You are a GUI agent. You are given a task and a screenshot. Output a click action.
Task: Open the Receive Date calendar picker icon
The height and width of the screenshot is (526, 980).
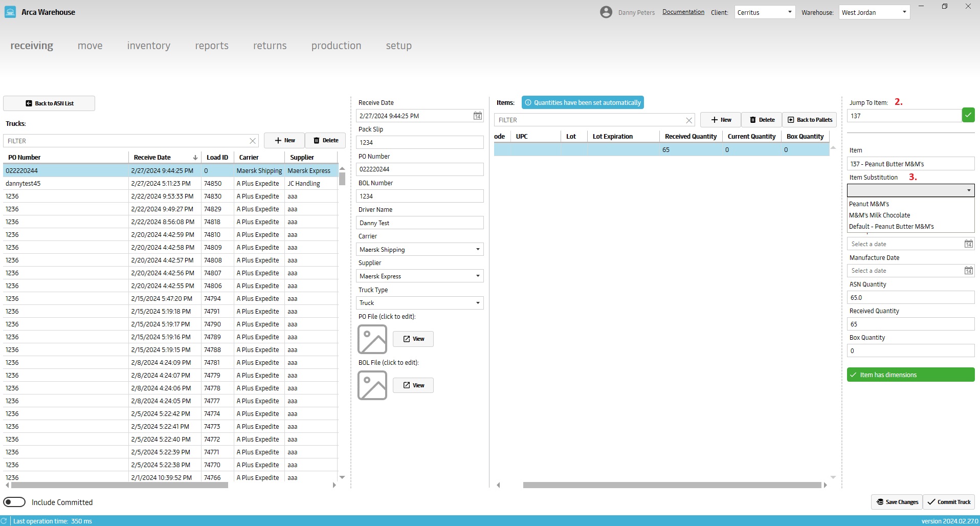pyautogui.click(x=477, y=116)
